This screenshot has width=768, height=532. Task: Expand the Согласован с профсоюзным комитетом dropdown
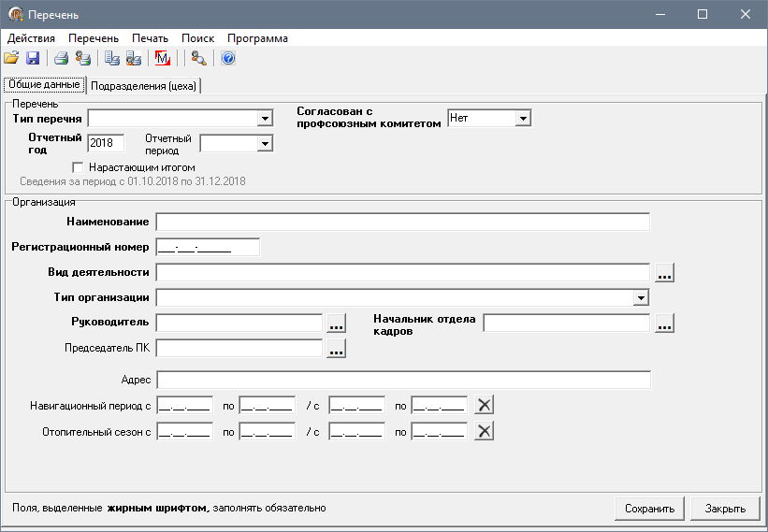tap(523, 118)
